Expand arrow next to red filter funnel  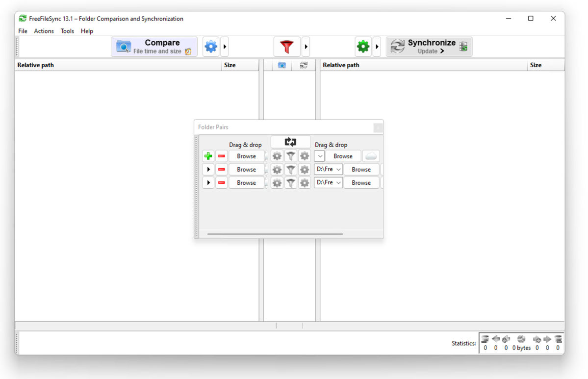(x=306, y=47)
